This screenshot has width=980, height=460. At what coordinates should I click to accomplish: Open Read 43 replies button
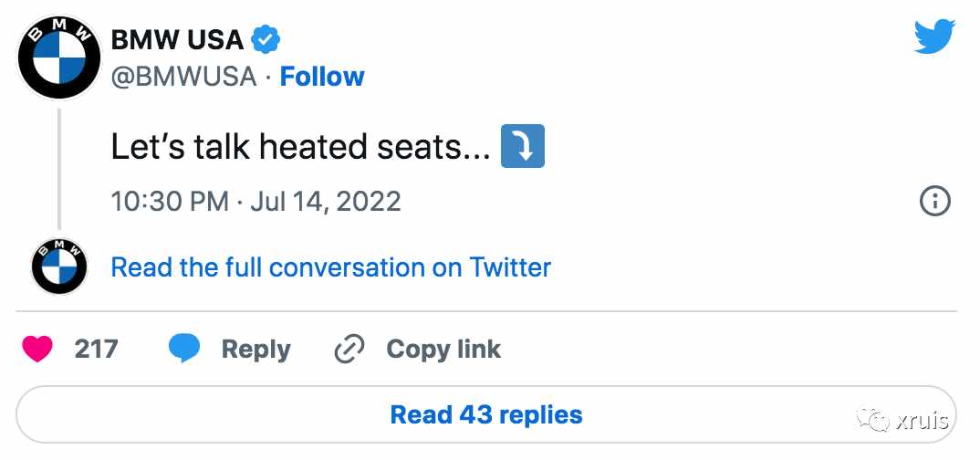coord(485,414)
